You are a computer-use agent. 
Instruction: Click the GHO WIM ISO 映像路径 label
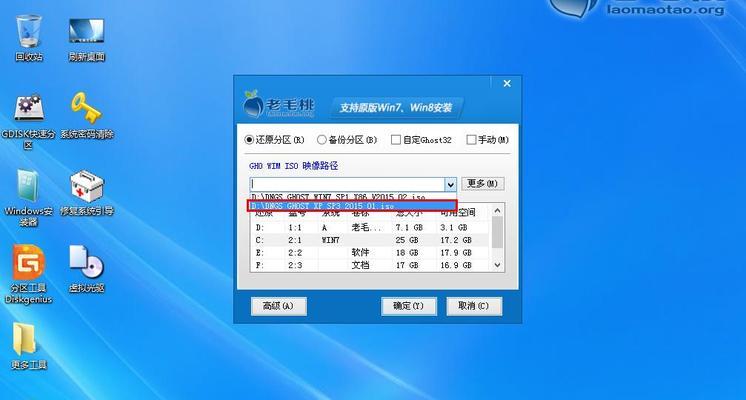[x=294, y=166]
